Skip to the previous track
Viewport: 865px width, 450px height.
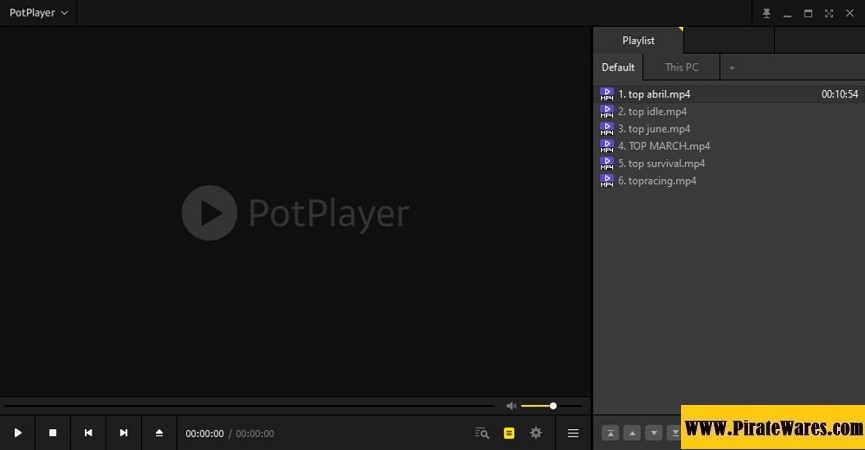point(88,433)
